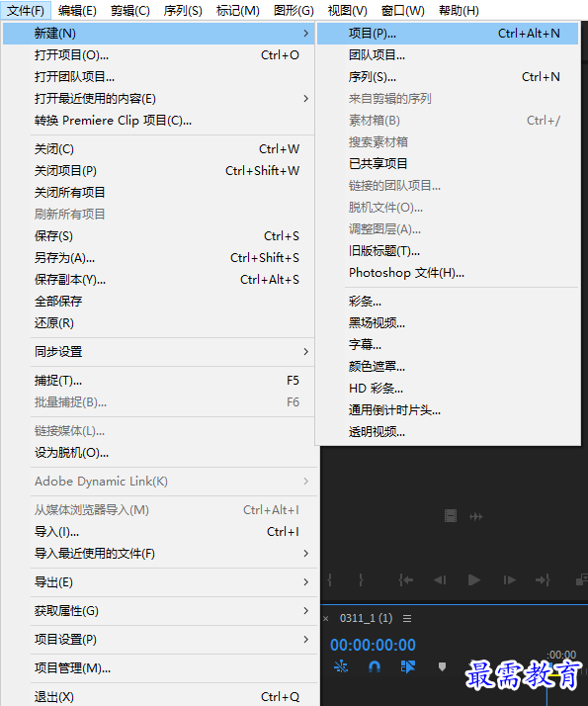Screen dimensions: 588x706
Task: Expand 打开最近使用的内容(E) submenu
Action: point(306,98)
